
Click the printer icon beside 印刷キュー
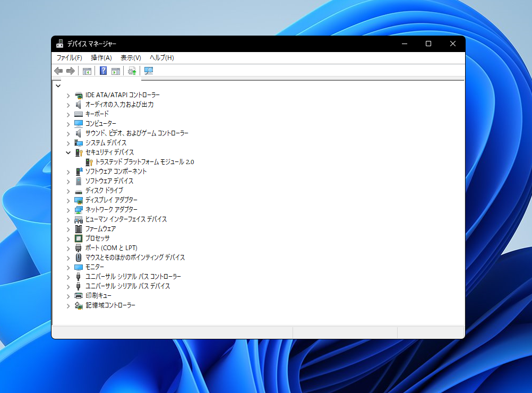(79, 296)
